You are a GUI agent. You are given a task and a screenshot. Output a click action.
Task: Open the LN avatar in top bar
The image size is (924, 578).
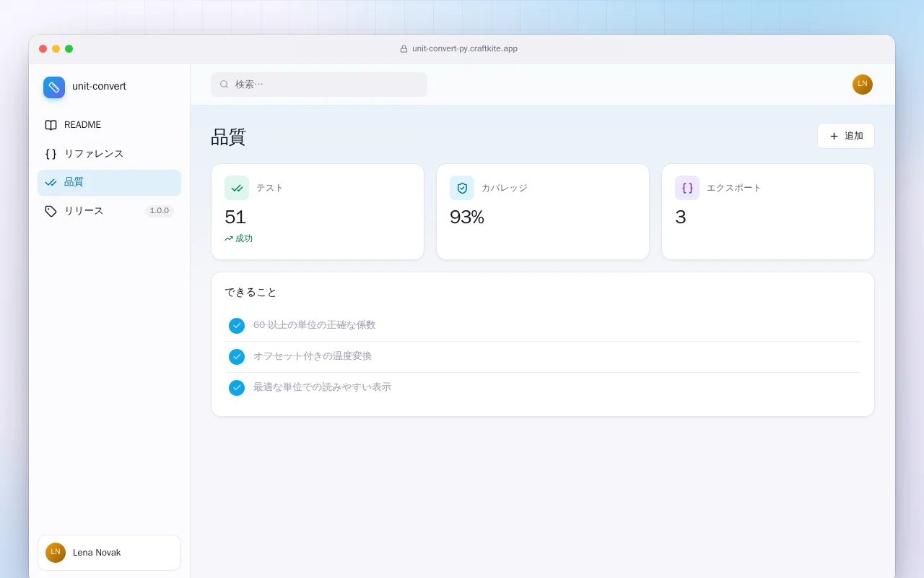[863, 85]
